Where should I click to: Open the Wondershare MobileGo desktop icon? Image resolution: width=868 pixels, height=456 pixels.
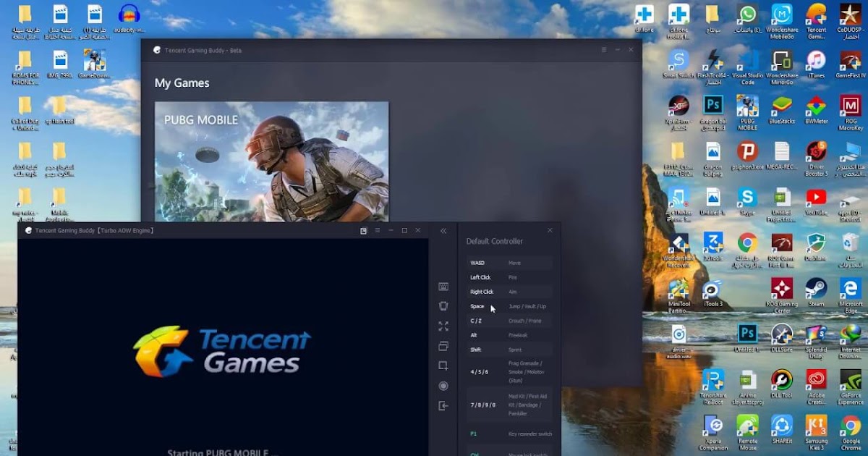(782, 20)
